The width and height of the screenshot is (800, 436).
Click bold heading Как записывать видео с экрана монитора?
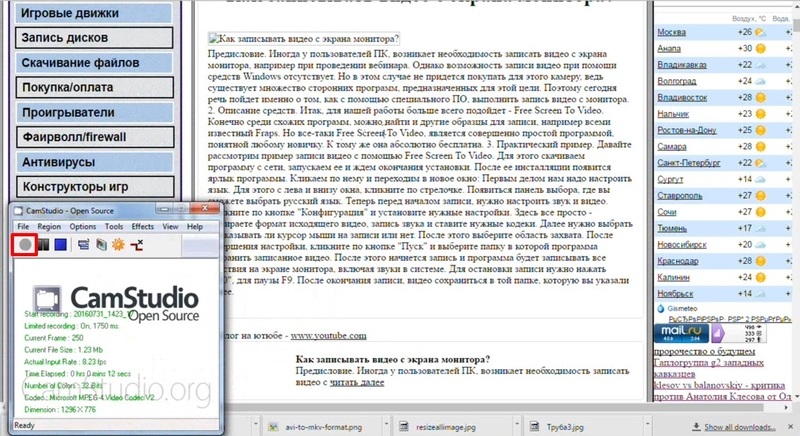point(393,360)
